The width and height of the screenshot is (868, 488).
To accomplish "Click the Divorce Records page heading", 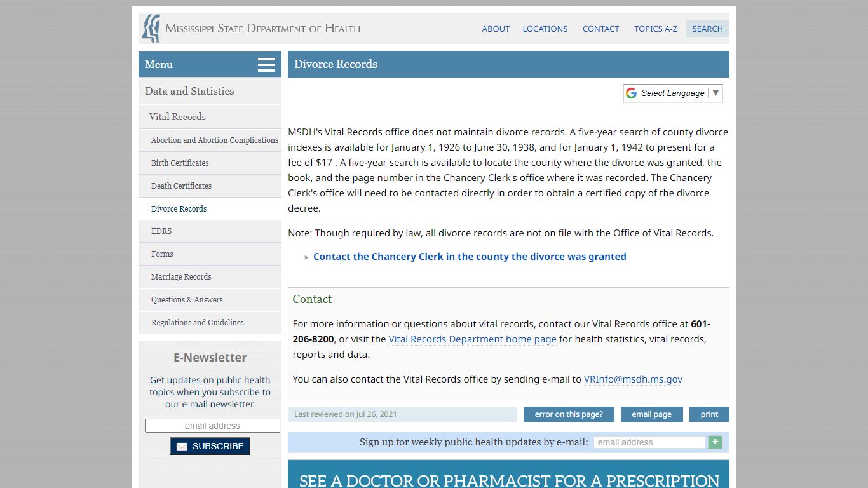I will click(336, 64).
